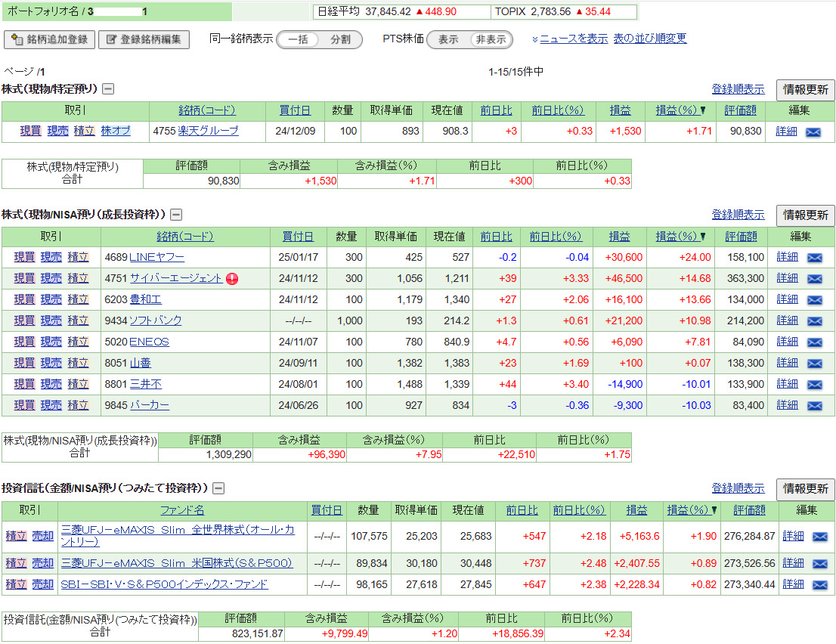
Task: Expand news via ニュースを表示
Action: click(574, 39)
